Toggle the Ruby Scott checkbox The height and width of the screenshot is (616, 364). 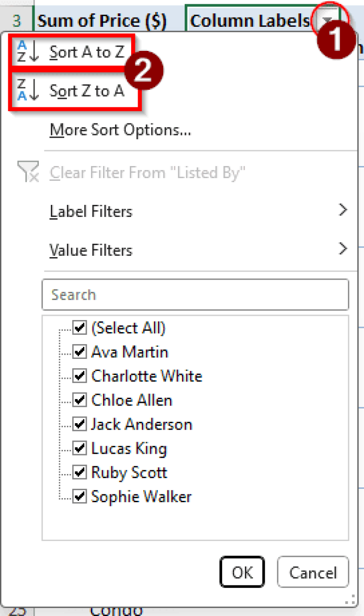tap(79, 472)
